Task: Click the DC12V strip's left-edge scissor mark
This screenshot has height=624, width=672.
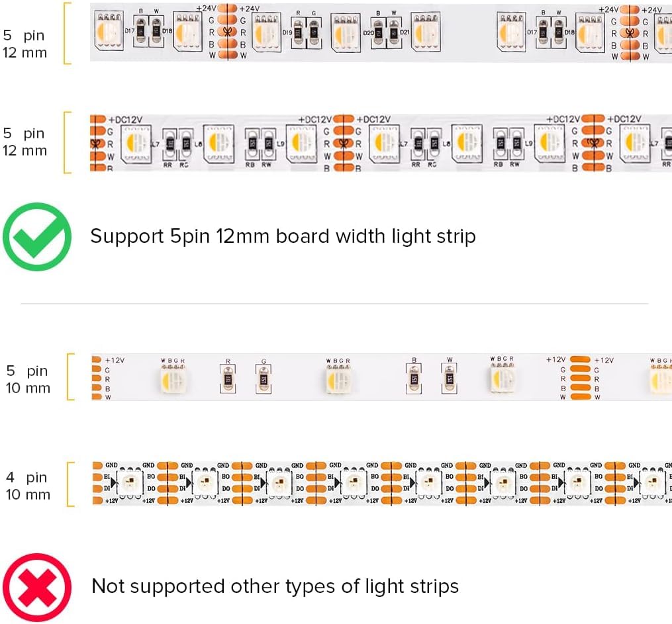Action: tap(95, 144)
